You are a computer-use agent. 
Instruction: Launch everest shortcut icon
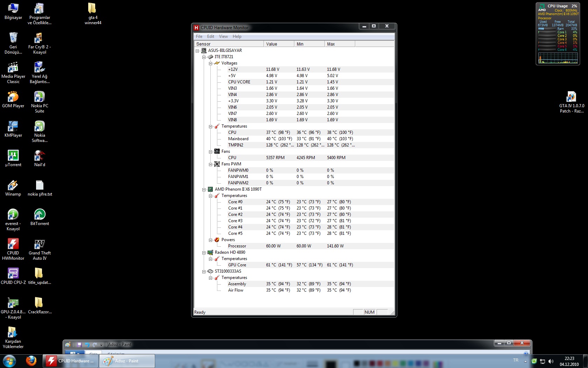pyautogui.click(x=13, y=220)
